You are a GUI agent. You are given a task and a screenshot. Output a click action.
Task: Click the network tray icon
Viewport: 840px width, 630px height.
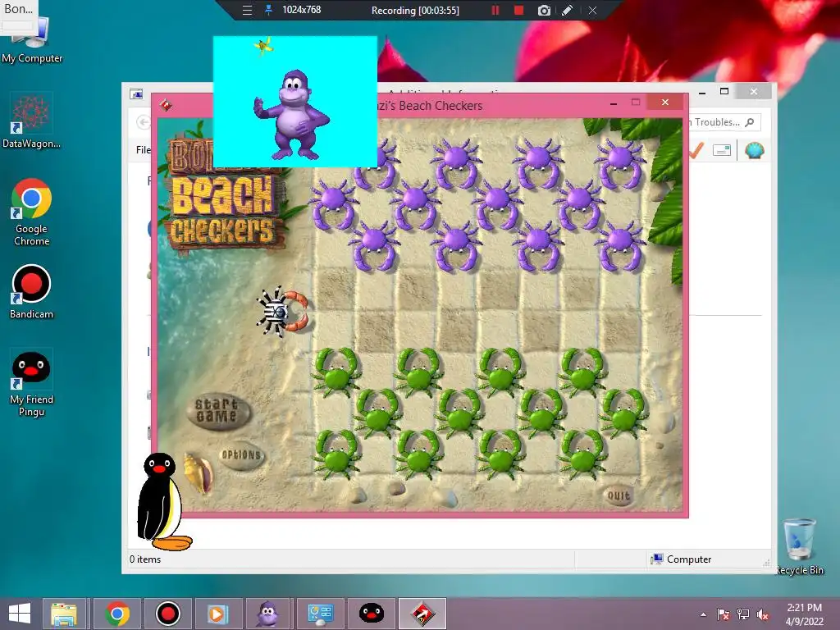743,614
